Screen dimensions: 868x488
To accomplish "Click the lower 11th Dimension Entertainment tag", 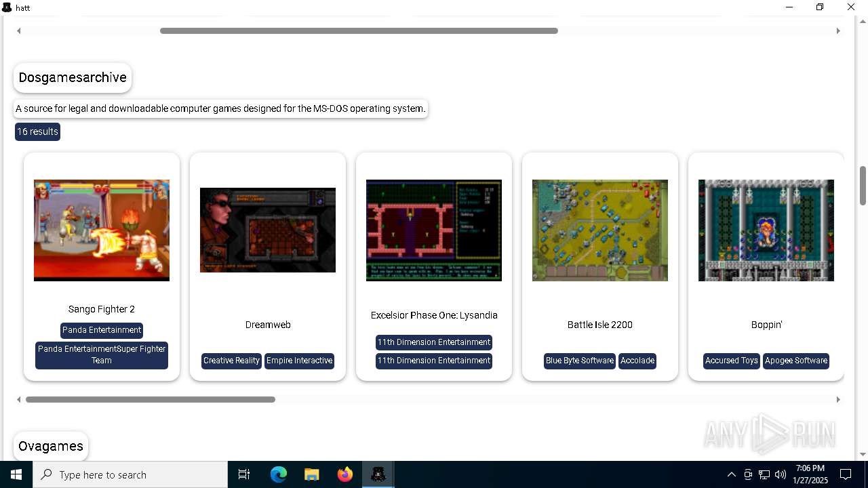I will tap(434, 361).
